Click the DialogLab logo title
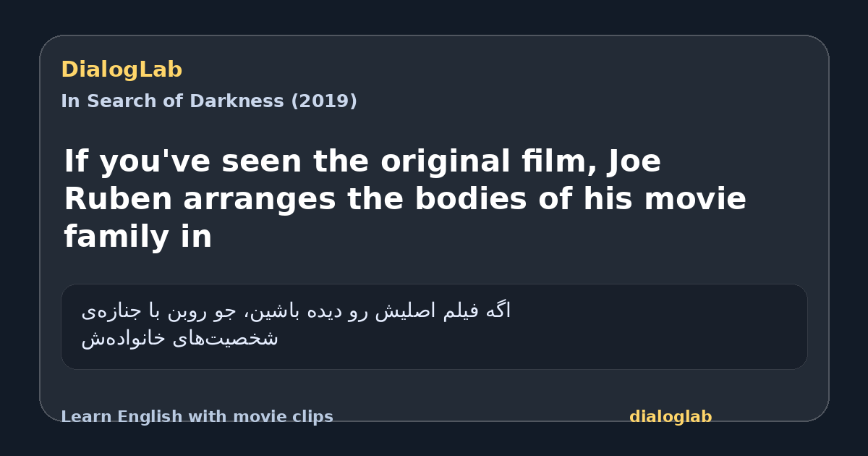This screenshot has width=868, height=456. 122,70
